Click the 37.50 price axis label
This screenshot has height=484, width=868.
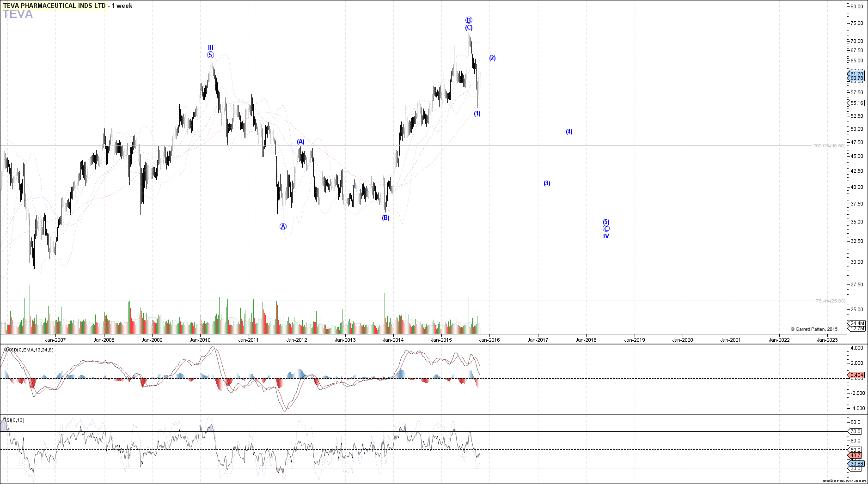tap(856, 204)
